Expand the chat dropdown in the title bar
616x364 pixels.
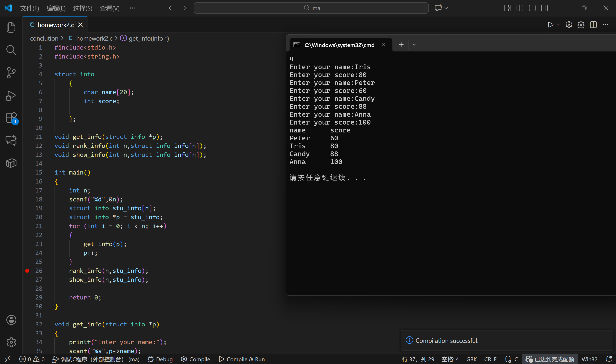pos(446,8)
